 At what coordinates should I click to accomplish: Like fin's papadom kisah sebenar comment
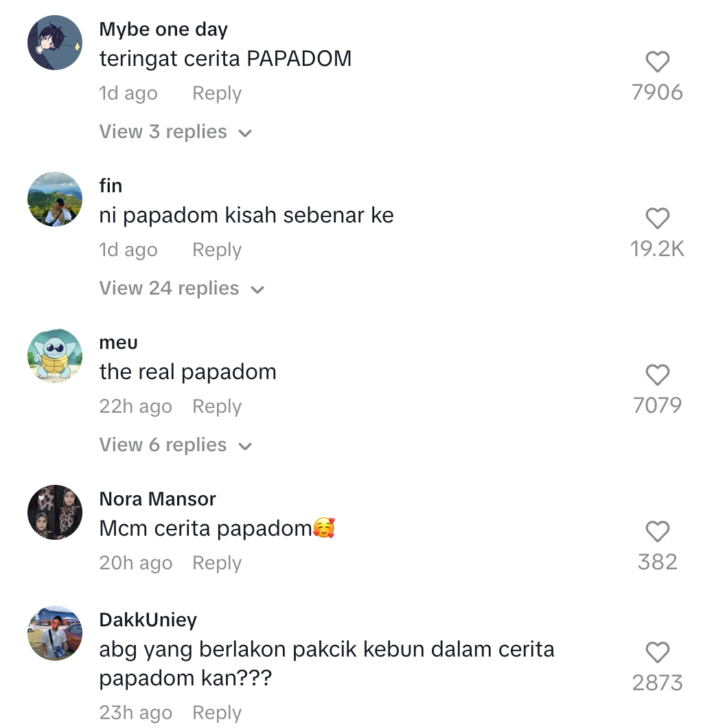pos(658,218)
